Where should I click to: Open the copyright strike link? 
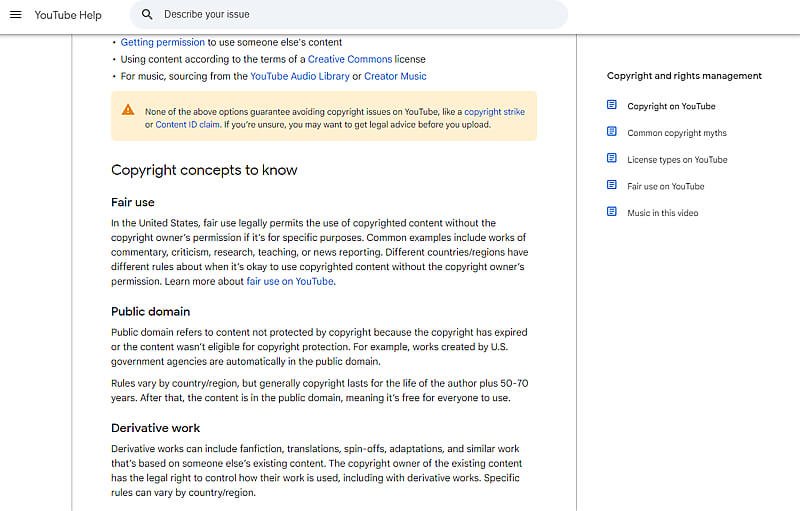(x=494, y=112)
